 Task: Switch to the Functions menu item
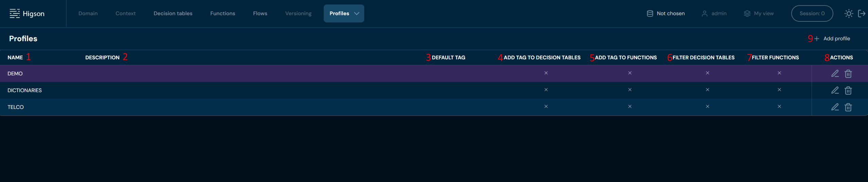coord(223,14)
